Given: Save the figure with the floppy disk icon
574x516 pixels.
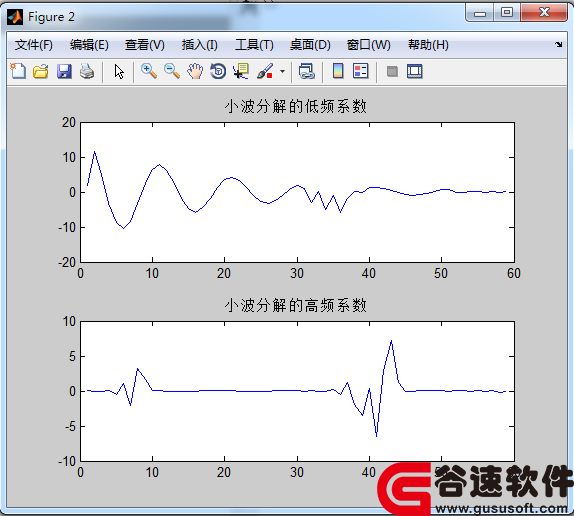Looking at the screenshot, I should click(x=64, y=71).
